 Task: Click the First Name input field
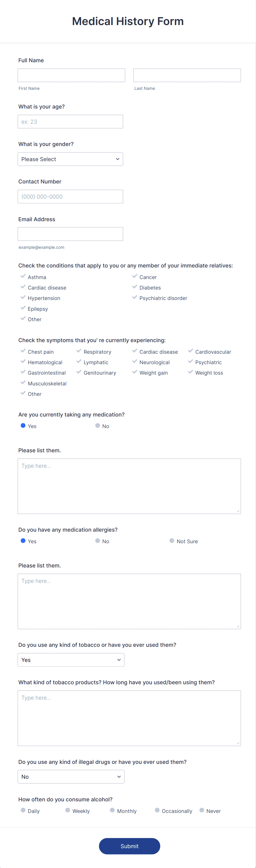[x=71, y=75]
